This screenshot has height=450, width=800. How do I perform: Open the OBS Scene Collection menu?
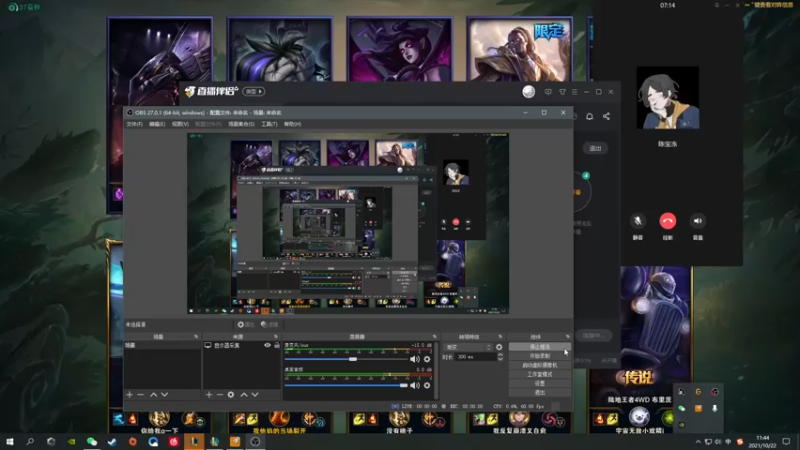tap(241, 124)
